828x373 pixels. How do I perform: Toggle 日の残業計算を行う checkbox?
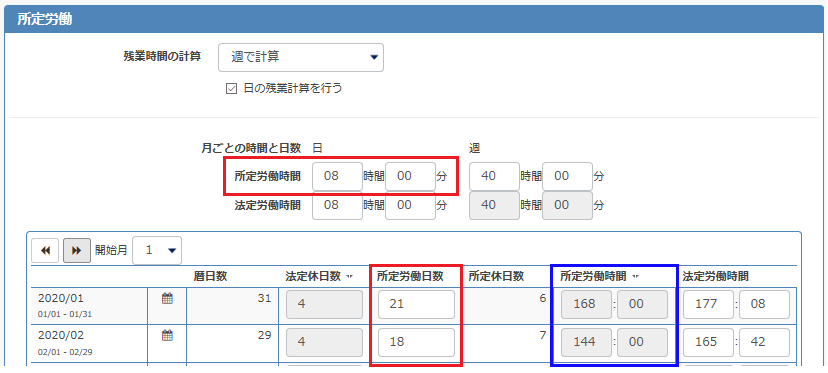coord(231,89)
